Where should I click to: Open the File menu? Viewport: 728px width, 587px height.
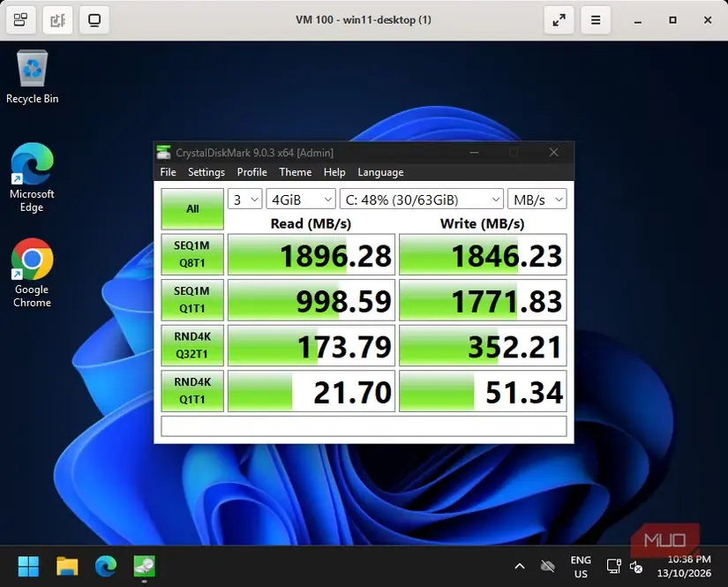(x=168, y=172)
